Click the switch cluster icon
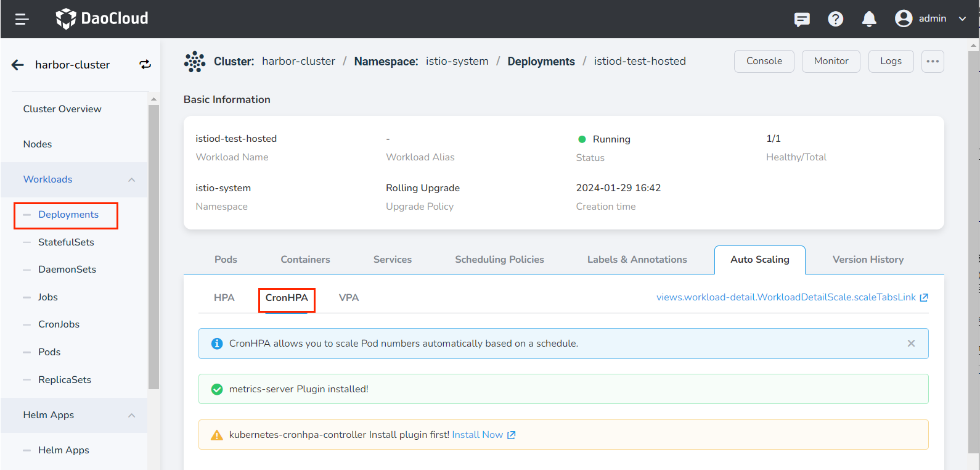 (145, 65)
